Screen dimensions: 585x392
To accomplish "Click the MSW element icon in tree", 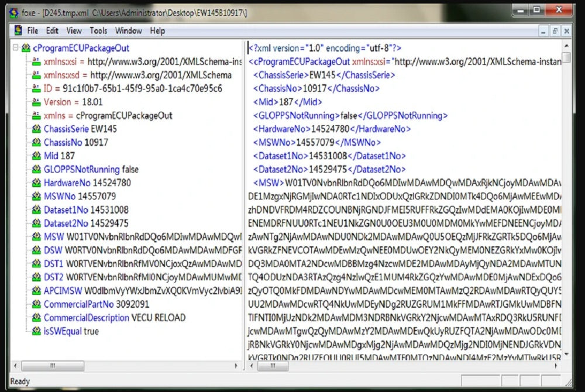I will click(x=36, y=237).
